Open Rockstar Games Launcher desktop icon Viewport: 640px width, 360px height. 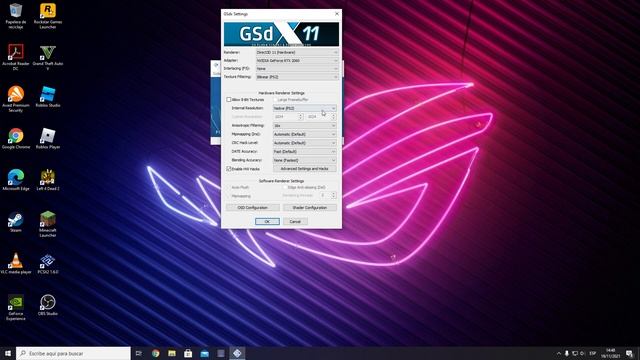pos(48,16)
